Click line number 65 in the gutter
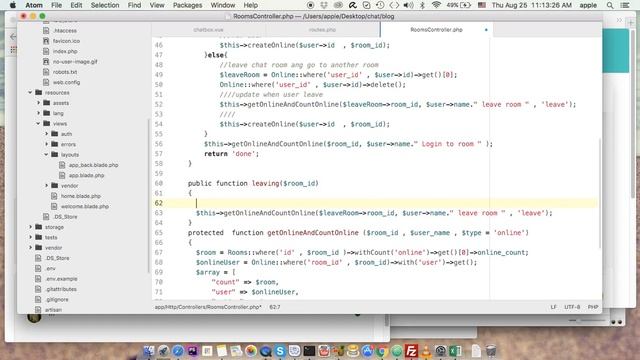This screenshot has width=640, height=360. 159,233
